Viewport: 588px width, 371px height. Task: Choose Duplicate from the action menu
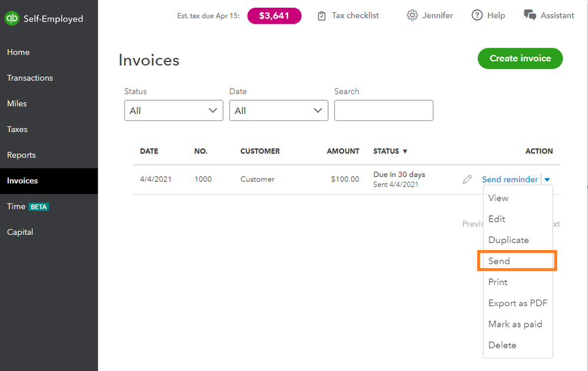click(518, 240)
